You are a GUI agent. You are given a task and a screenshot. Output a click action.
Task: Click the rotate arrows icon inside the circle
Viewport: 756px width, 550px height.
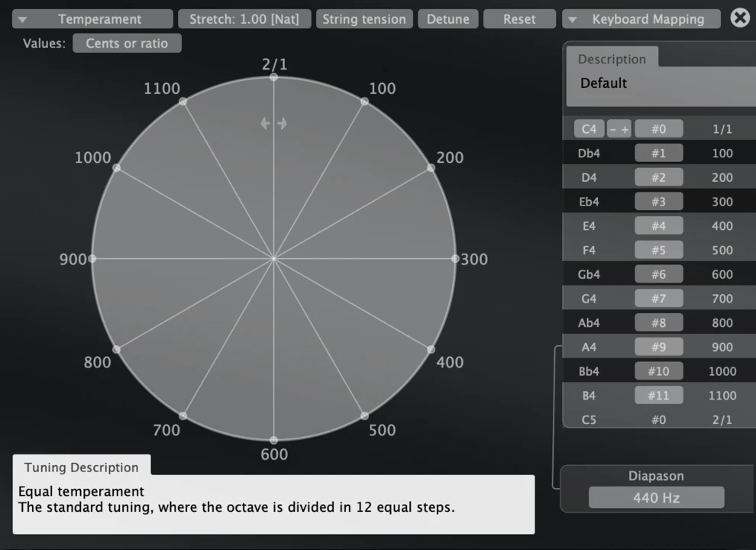point(273,124)
